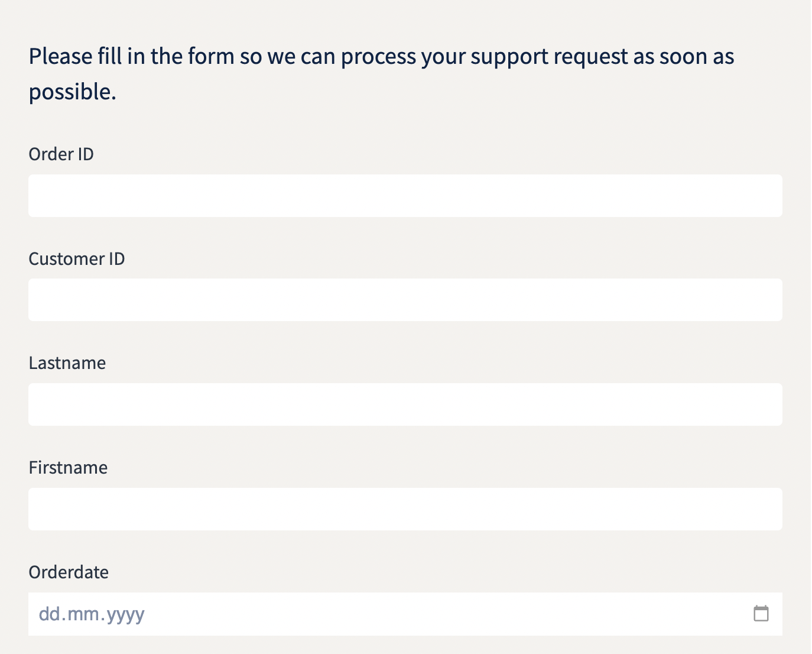Click the Order ID label
The height and width of the screenshot is (654, 812).
point(61,154)
